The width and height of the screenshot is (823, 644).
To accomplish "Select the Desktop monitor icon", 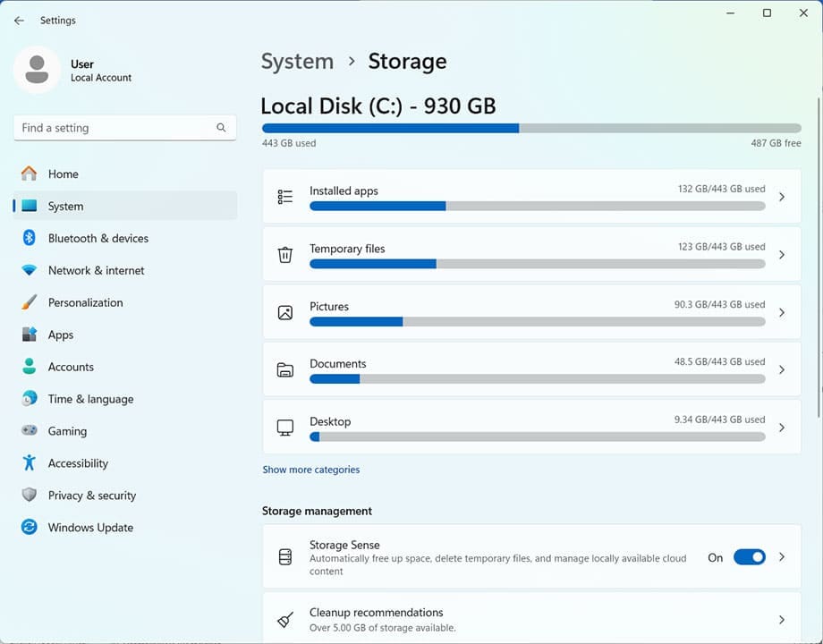I will click(x=284, y=427).
